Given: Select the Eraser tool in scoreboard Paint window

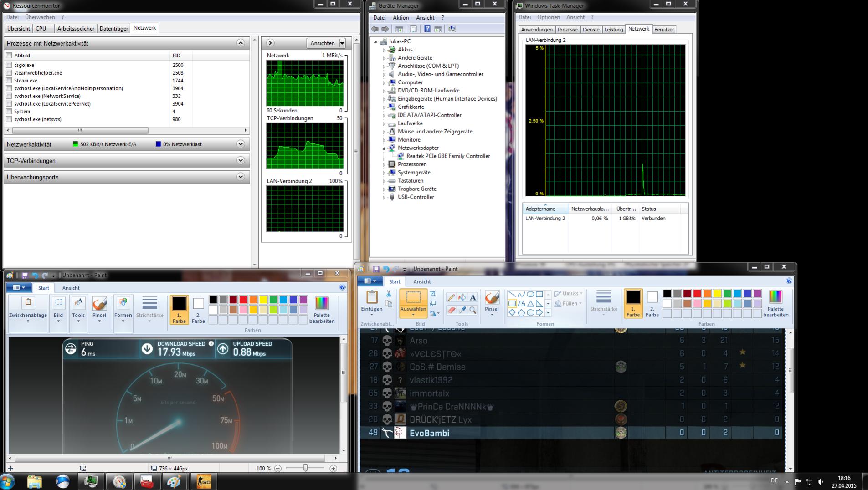Looking at the screenshot, I should [x=451, y=310].
